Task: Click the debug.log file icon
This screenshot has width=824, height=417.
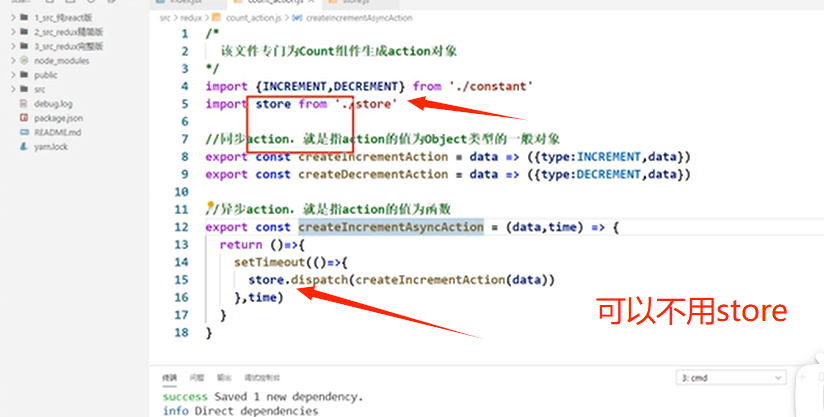Action: (24, 103)
